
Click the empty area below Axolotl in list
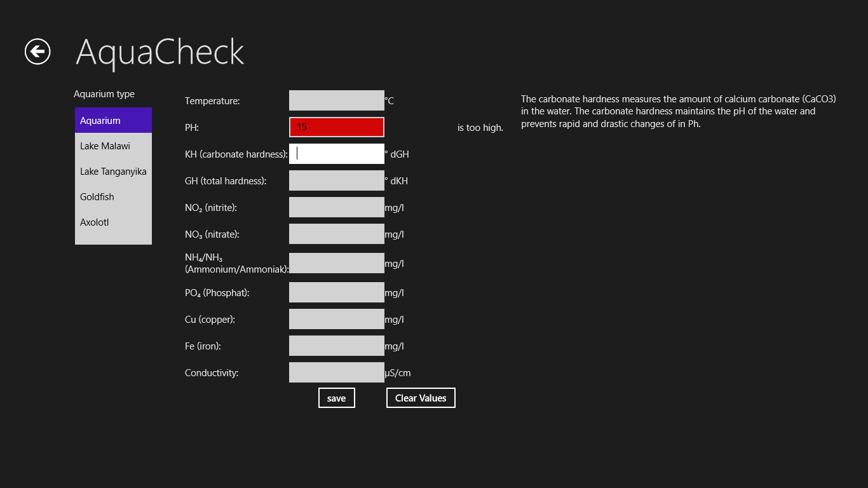(x=113, y=240)
